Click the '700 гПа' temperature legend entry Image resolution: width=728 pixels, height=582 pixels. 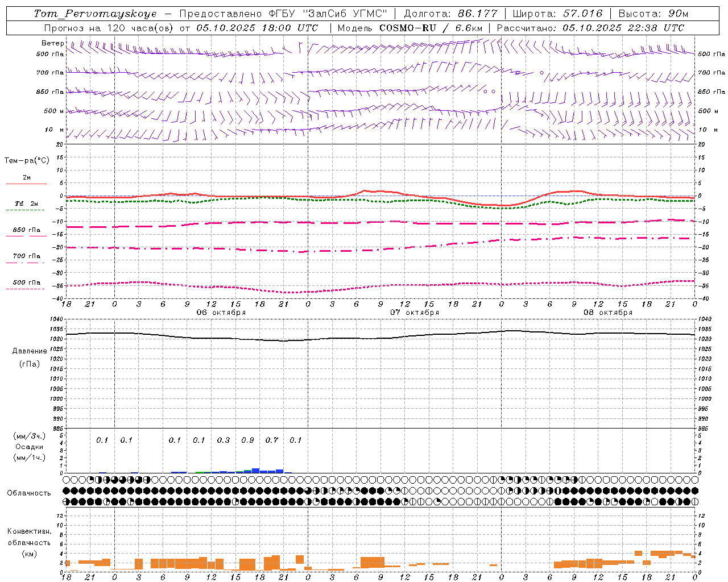coord(27,256)
